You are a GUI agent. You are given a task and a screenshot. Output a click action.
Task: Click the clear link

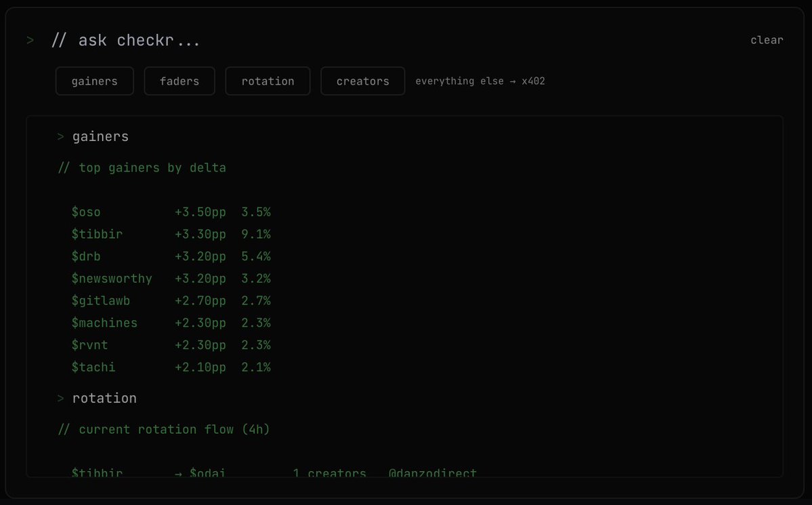point(767,40)
